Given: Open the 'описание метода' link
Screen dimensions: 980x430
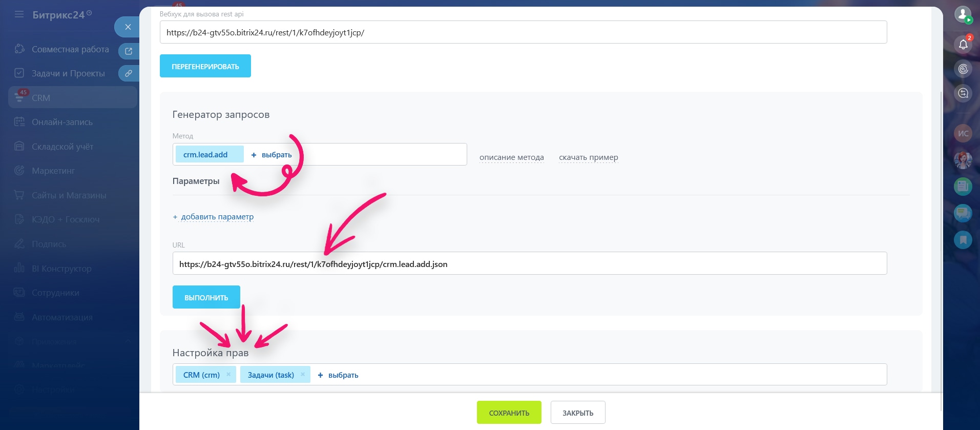Looking at the screenshot, I should (x=511, y=157).
